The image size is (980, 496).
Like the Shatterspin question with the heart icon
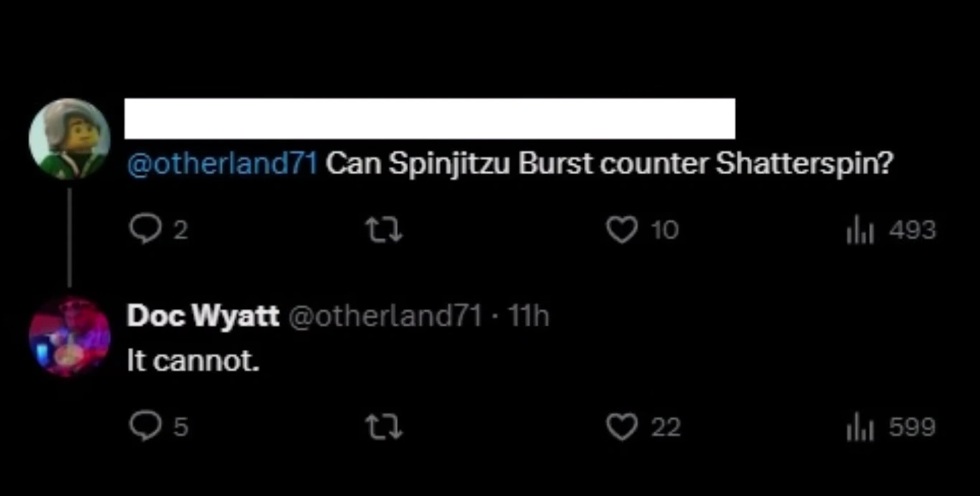[x=621, y=230]
